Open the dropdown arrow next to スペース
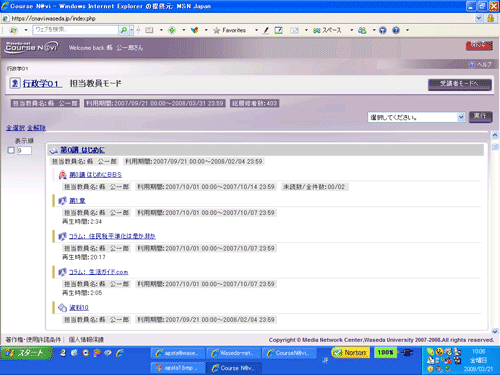 pyautogui.click(x=351, y=30)
